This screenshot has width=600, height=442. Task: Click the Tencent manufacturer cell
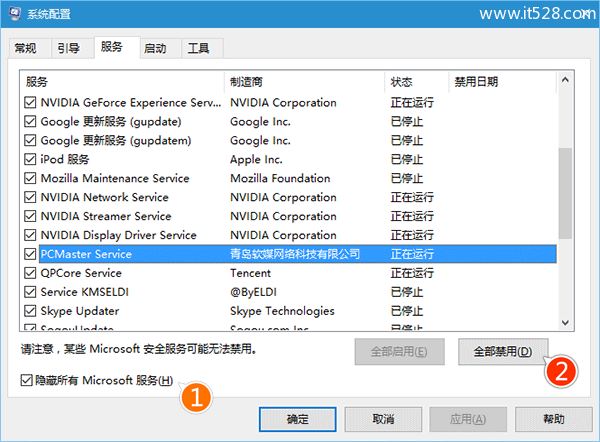(250, 273)
